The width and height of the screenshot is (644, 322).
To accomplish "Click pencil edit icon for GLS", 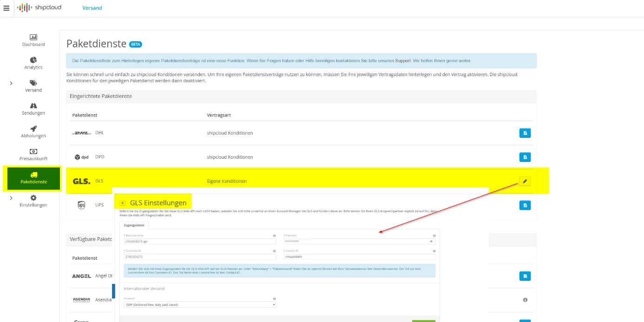I will 525,181.
